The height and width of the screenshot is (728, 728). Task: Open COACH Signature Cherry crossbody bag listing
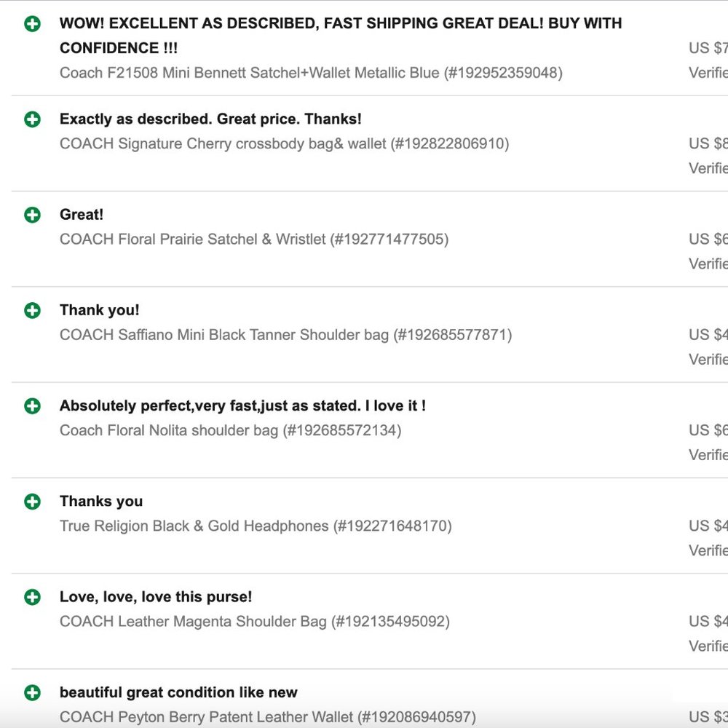coord(284,143)
